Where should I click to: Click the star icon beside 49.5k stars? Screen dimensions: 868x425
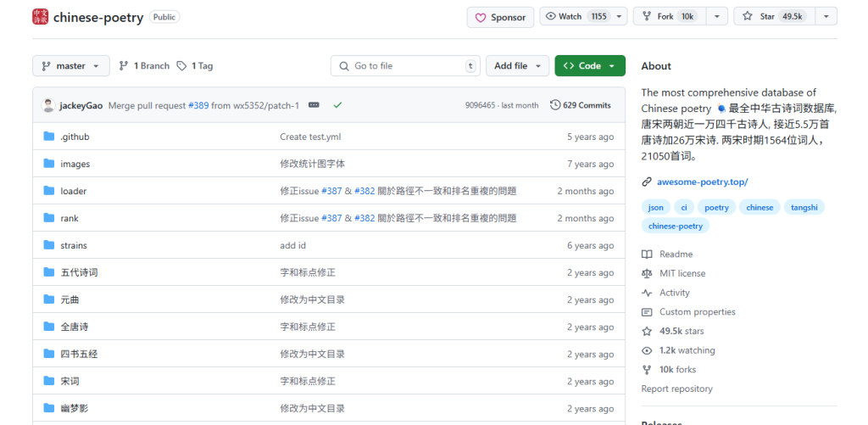(647, 332)
